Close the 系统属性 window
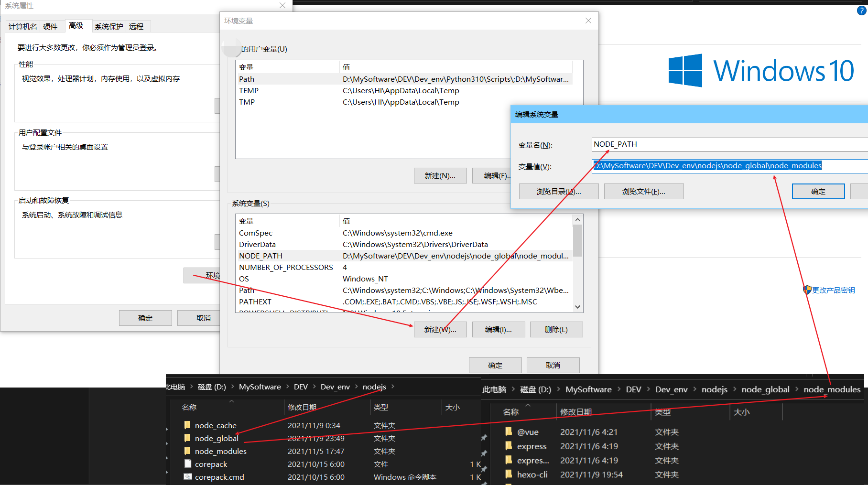 [282, 5]
